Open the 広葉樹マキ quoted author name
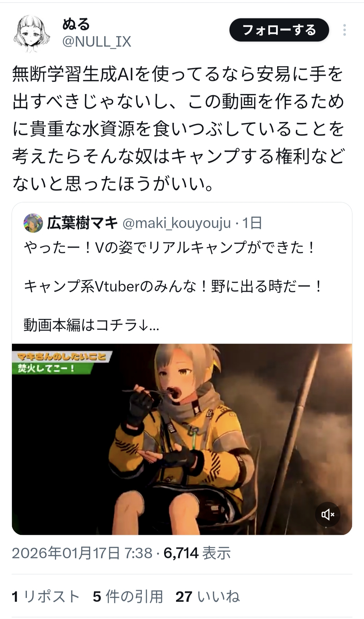 (x=82, y=223)
